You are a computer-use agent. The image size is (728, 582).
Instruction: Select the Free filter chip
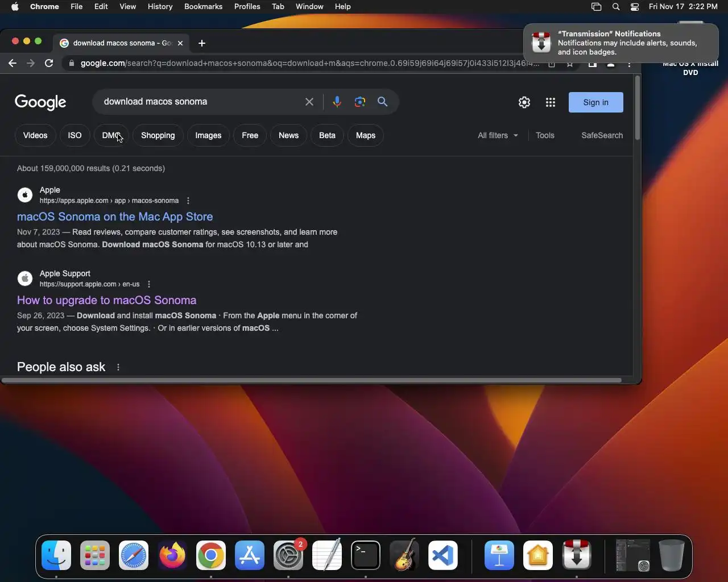click(x=250, y=135)
